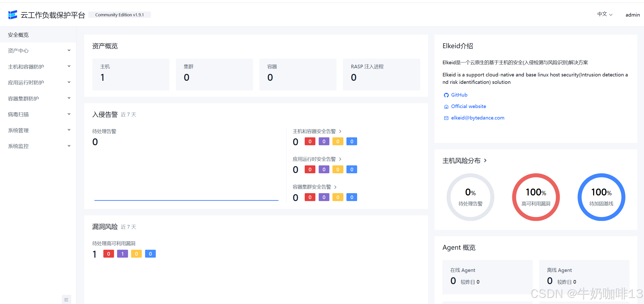
Task: Click the Elkeid platform logo icon
Action: coord(12,15)
